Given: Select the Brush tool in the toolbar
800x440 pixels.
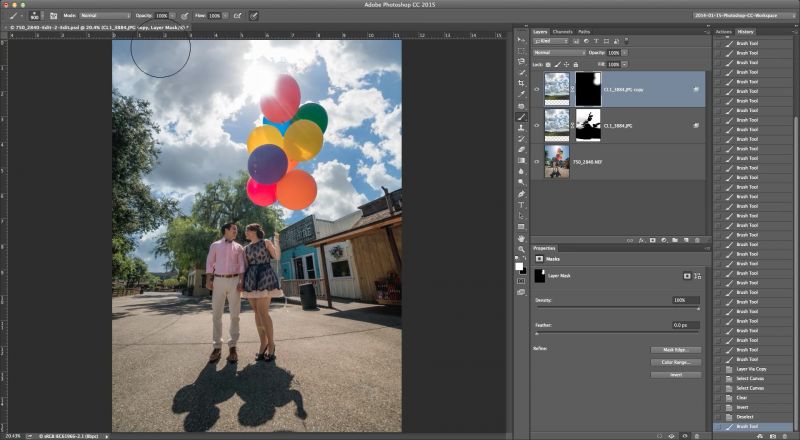Looking at the screenshot, I should (x=521, y=116).
